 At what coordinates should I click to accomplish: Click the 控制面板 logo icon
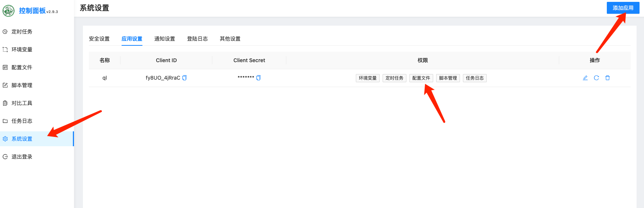click(x=9, y=11)
